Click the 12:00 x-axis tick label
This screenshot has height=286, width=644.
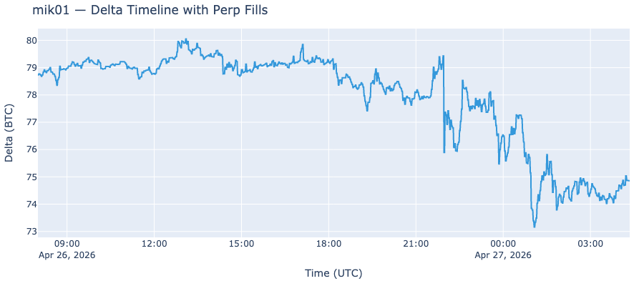(154, 244)
